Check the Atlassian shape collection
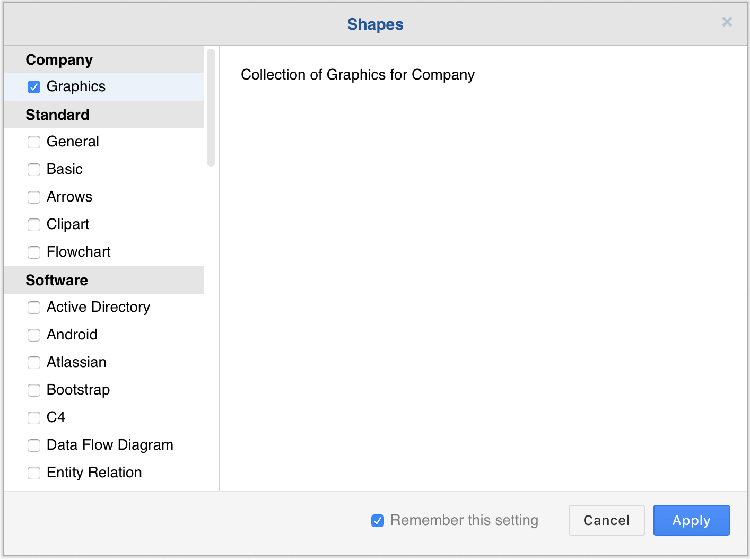 tap(34, 362)
